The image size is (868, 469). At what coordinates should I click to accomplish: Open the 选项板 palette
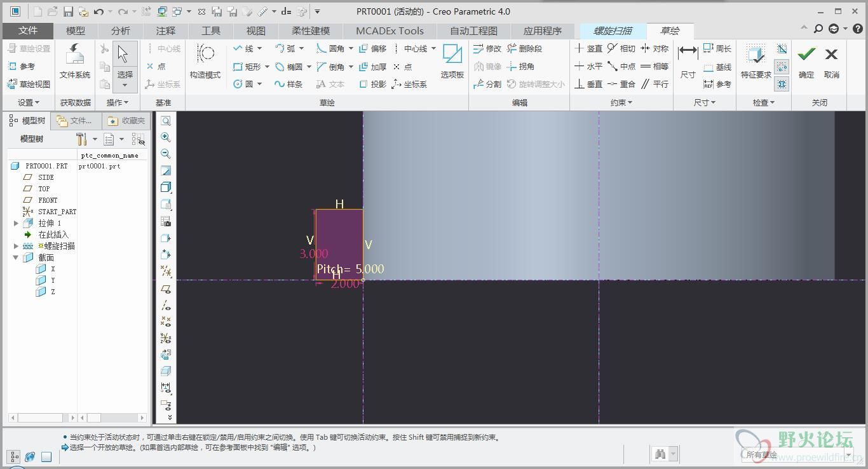[452, 61]
